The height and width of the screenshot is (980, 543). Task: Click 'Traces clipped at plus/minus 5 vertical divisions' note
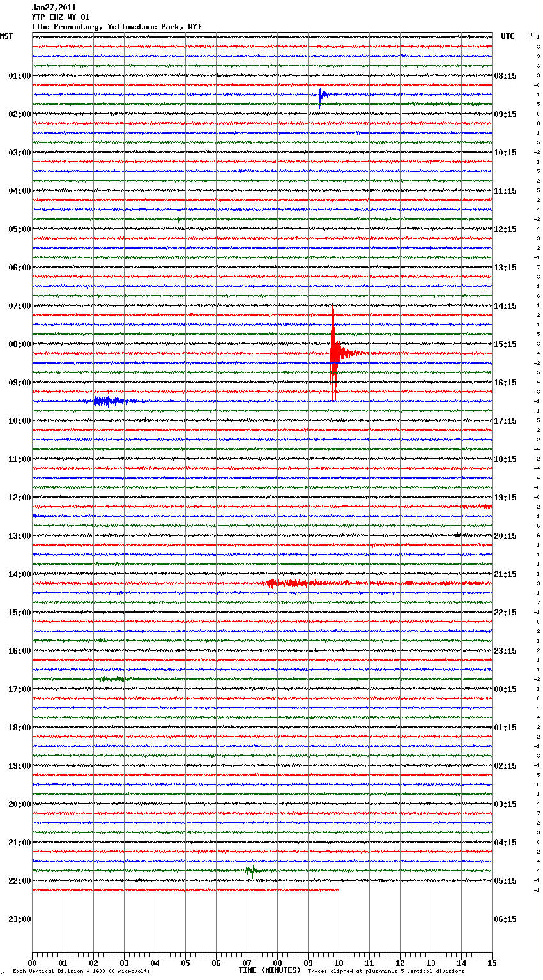386,971
